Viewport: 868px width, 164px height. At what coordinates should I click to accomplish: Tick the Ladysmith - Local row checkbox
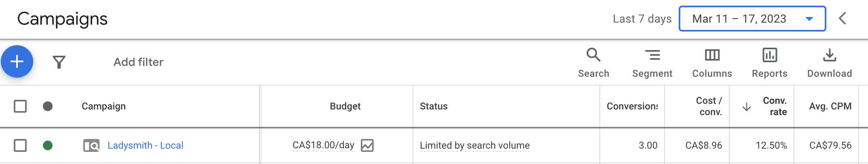click(x=20, y=145)
